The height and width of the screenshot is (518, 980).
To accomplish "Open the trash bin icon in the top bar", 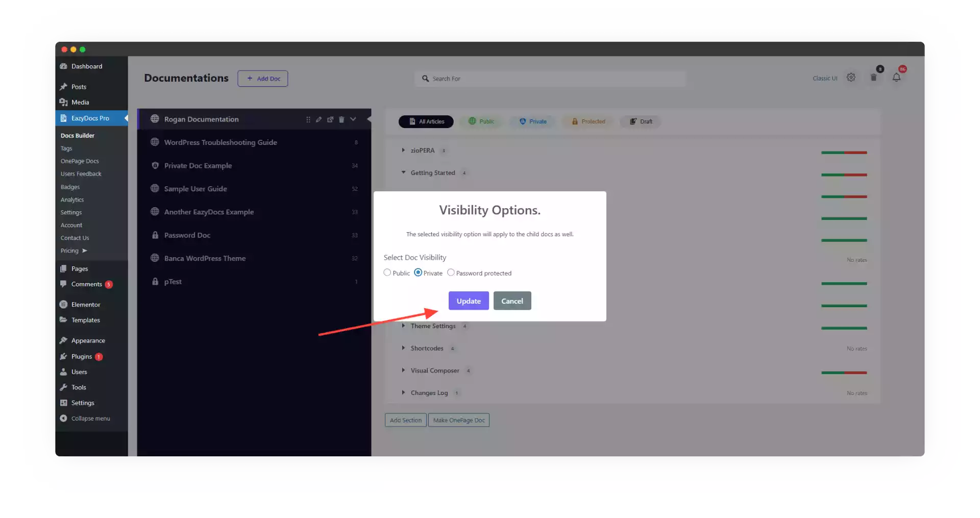I will [874, 77].
